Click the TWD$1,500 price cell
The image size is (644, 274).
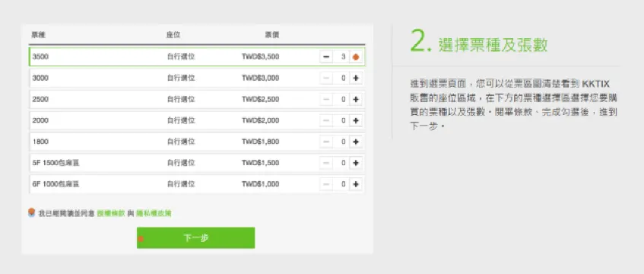(x=260, y=163)
